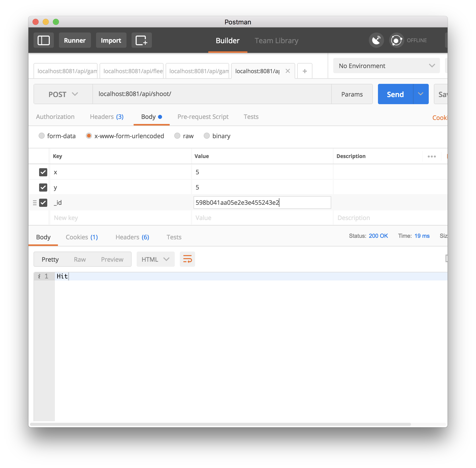Screen dimensions: 476x468
Task: Open the response Headers (6) tab
Action: click(x=132, y=237)
